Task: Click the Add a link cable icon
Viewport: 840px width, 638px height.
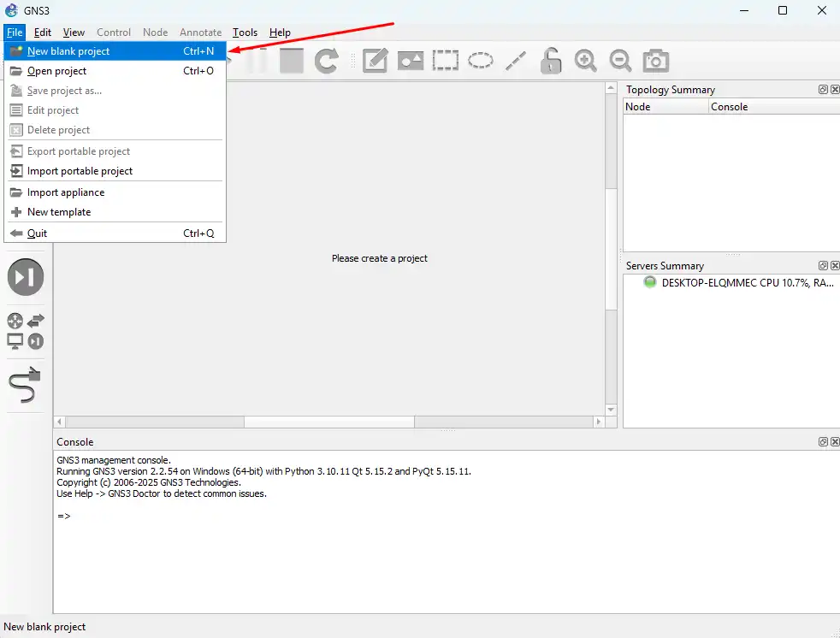Action: coord(25,387)
